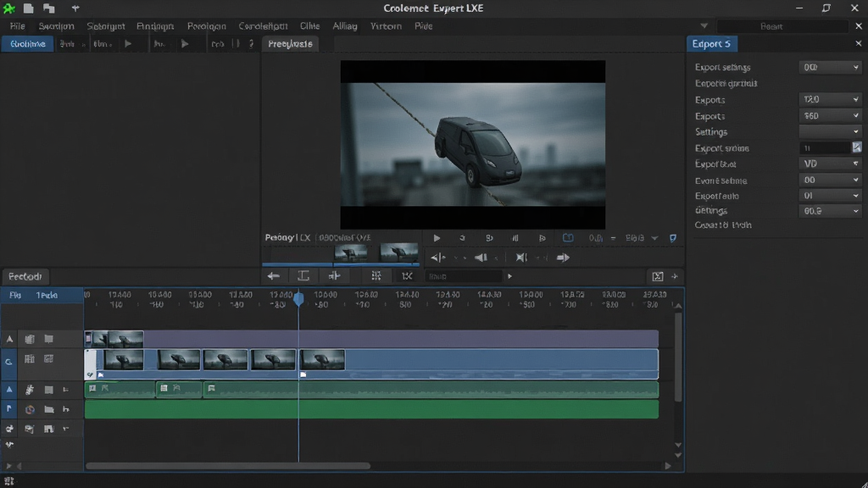The image size is (868, 488).
Task: Click the split-at-playhead icon under the play button
Action: [x=438, y=258]
